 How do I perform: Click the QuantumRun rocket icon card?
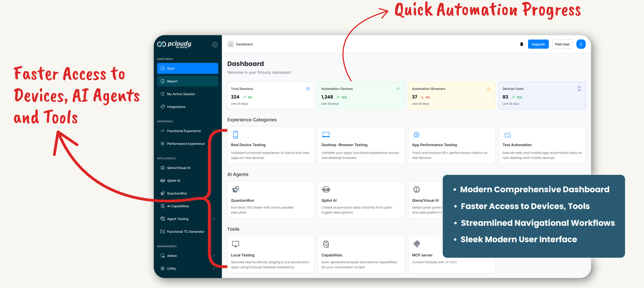[236, 189]
